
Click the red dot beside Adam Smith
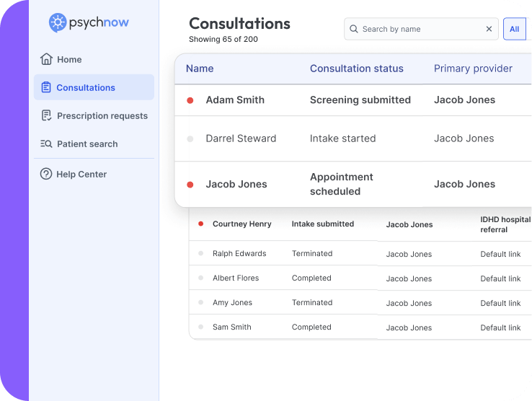click(x=190, y=100)
